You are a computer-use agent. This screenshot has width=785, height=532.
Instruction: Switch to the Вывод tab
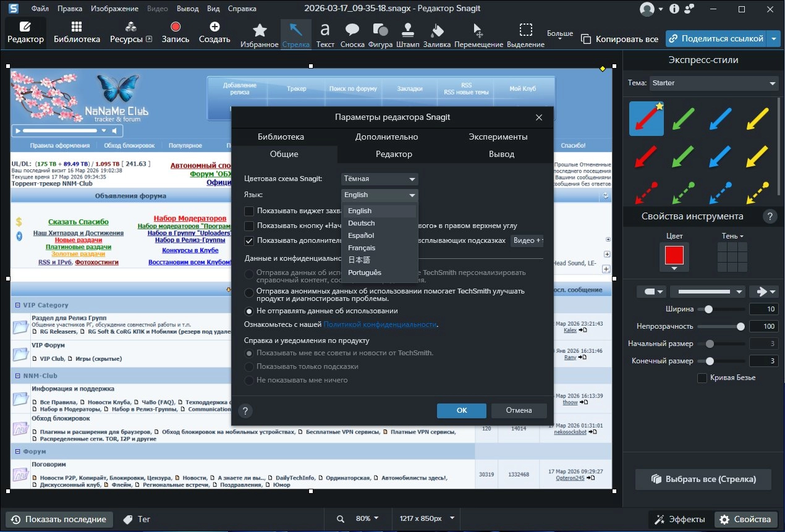[x=501, y=154]
